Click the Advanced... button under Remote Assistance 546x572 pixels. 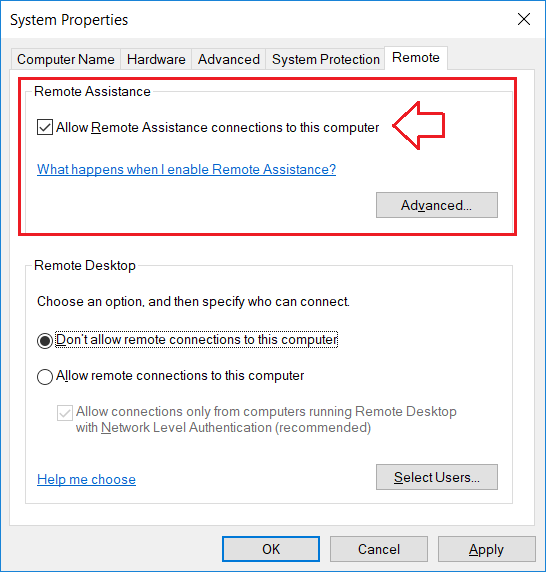(437, 205)
